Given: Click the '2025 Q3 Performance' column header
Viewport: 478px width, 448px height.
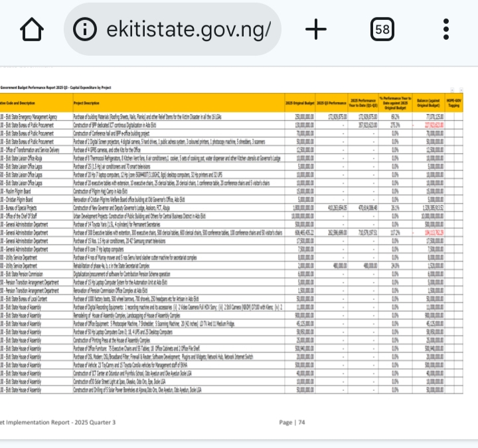Looking at the screenshot, I should click(x=331, y=104).
